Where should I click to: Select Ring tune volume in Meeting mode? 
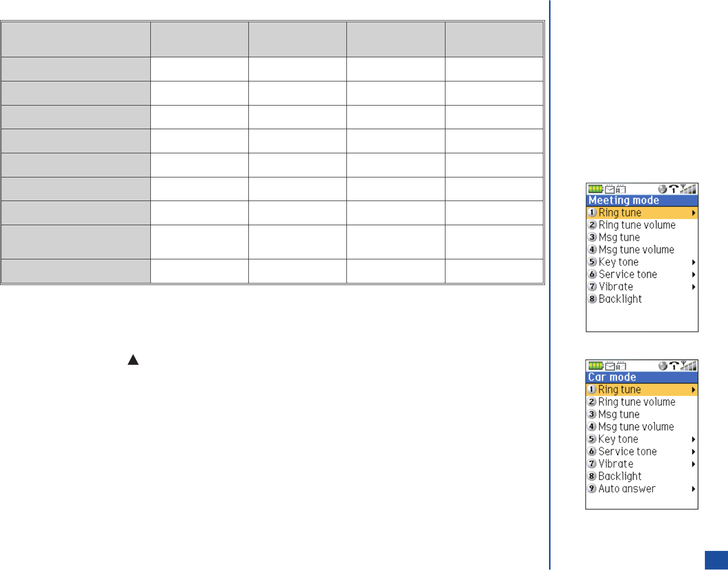(642, 225)
